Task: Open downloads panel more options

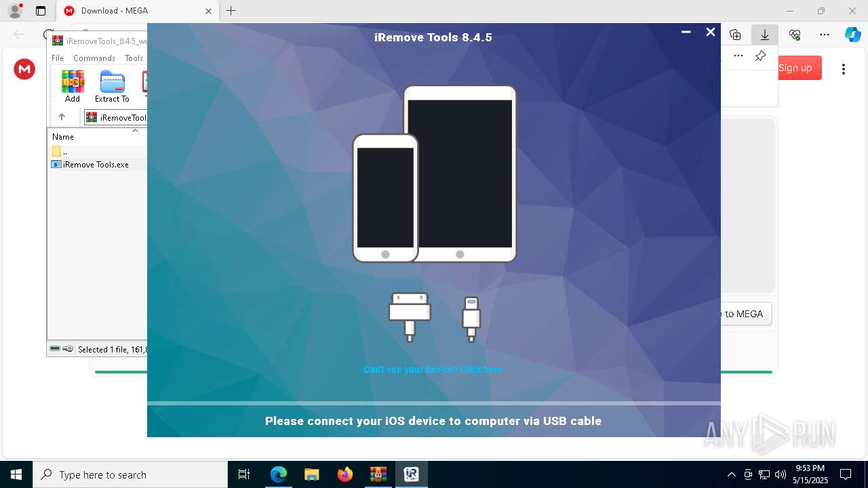Action: (x=738, y=56)
